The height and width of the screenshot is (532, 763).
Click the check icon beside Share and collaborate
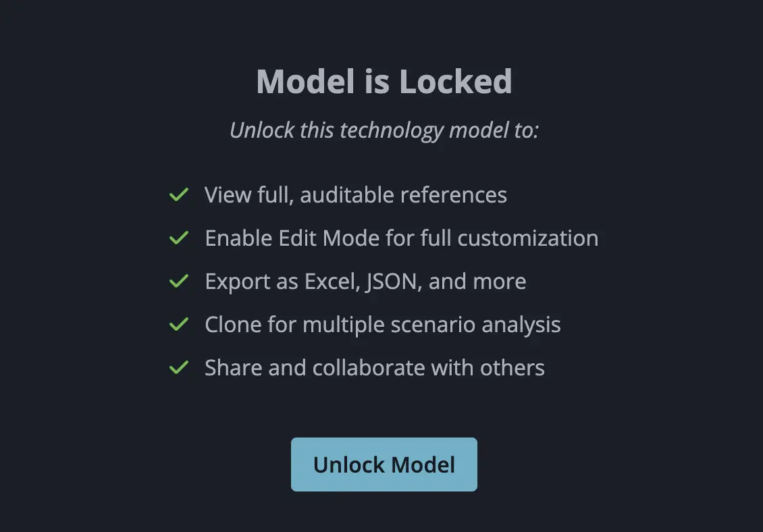coord(178,368)
